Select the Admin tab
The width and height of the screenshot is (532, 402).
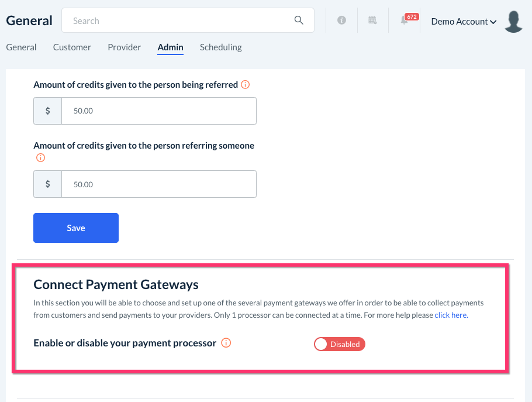pyautogui.click(x=170, y=47)
